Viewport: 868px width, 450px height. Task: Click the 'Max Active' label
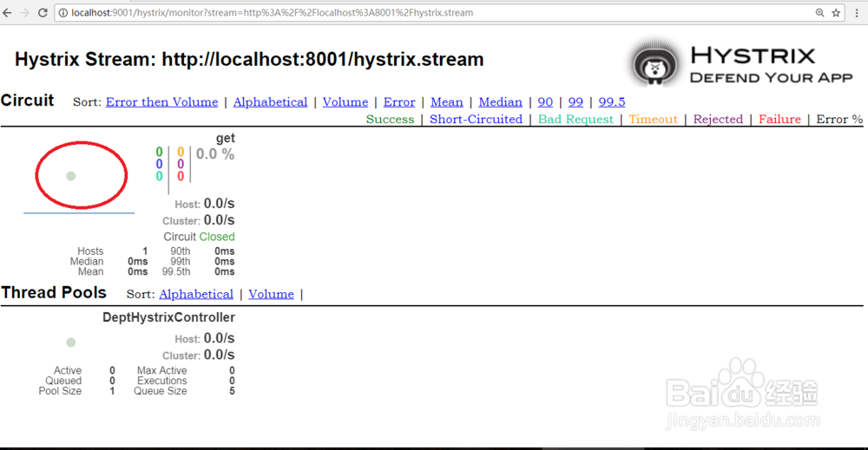pyautogui.click(x=161, y=370)
